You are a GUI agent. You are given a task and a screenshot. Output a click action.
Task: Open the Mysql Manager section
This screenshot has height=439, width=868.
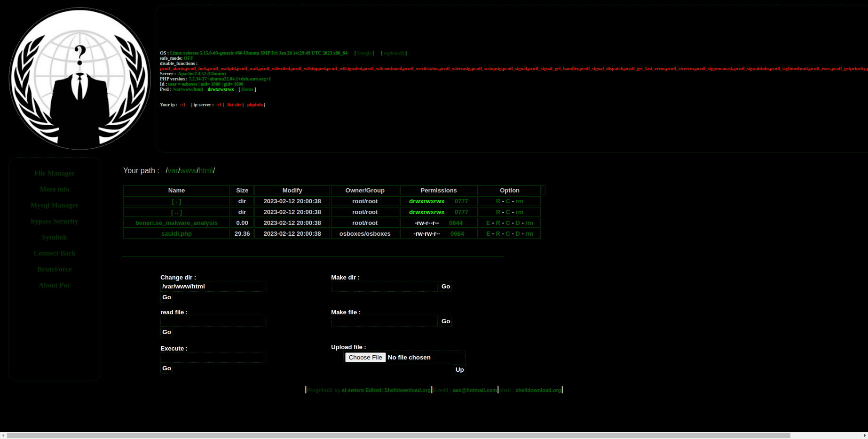[55, 205]
